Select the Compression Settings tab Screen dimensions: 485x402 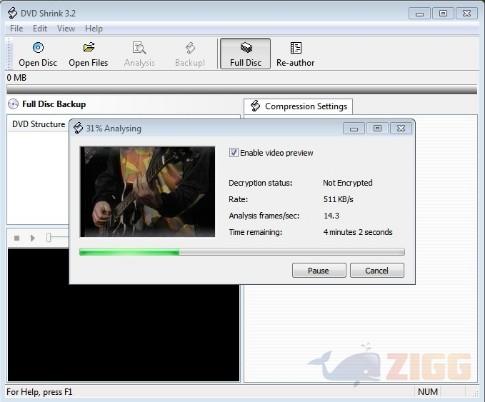298,106
